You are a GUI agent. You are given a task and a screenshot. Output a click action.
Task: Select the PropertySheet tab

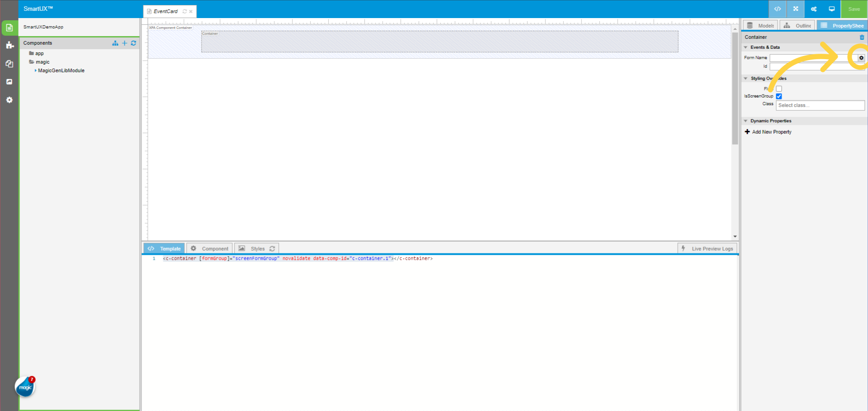point(842,25)
